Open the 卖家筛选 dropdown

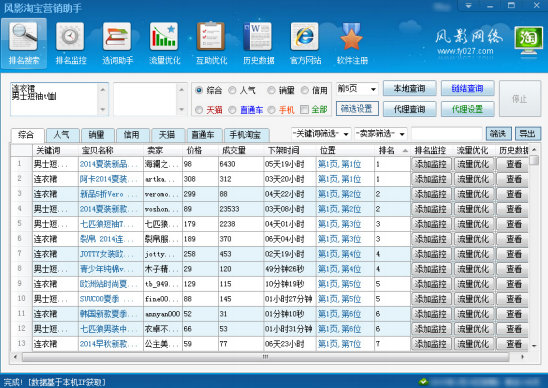click(x=402, y=134)
